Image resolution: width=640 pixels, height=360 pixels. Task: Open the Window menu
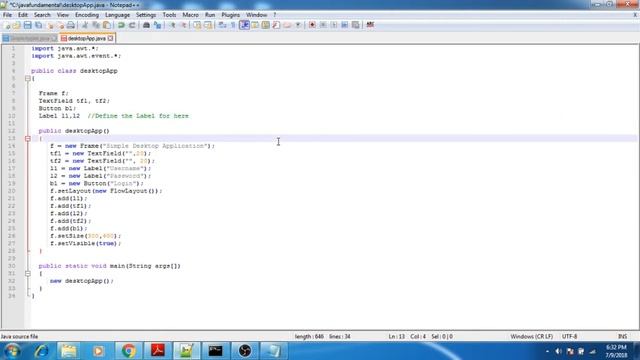pyautogui.click(x=256, y=15)
